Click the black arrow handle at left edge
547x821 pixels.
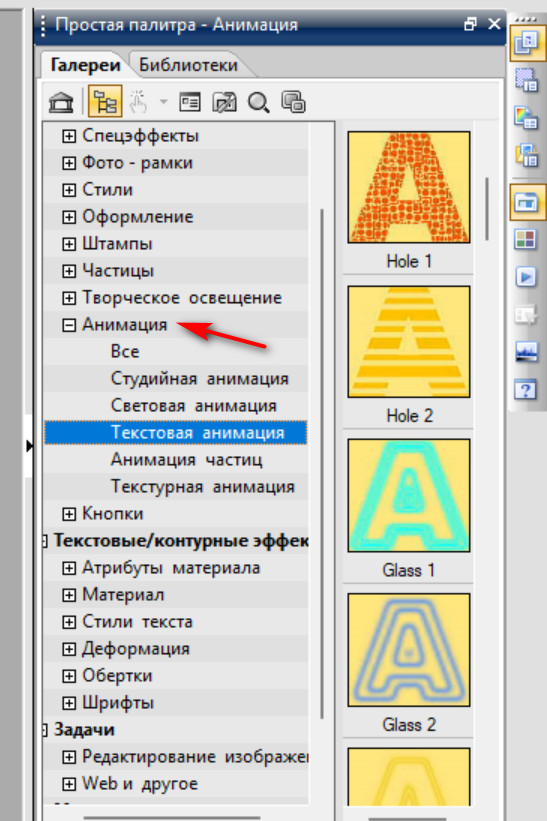coord(29,446)
